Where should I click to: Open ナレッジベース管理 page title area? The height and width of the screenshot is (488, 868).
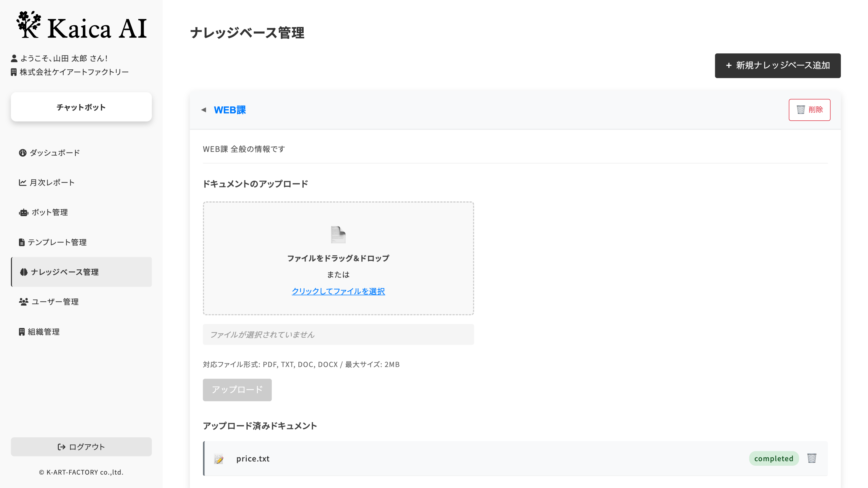tap(248, 33)
